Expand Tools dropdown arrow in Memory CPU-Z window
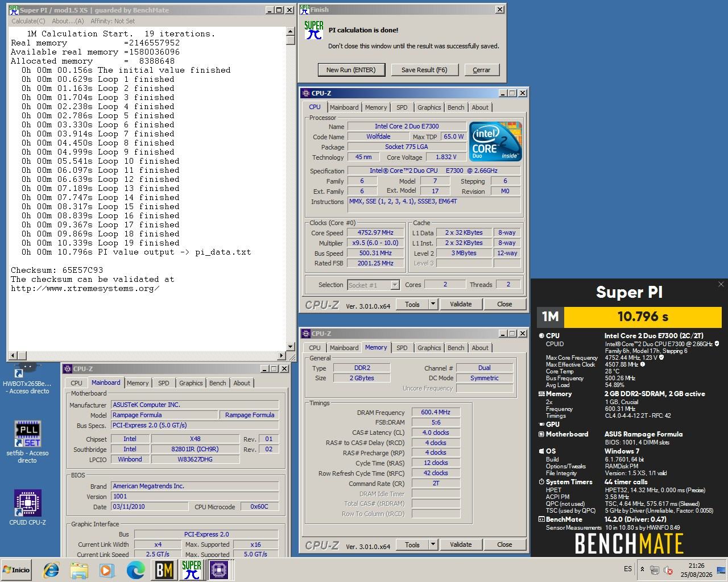This screenshot has width=728, height=582. click(x=433, y=544)
